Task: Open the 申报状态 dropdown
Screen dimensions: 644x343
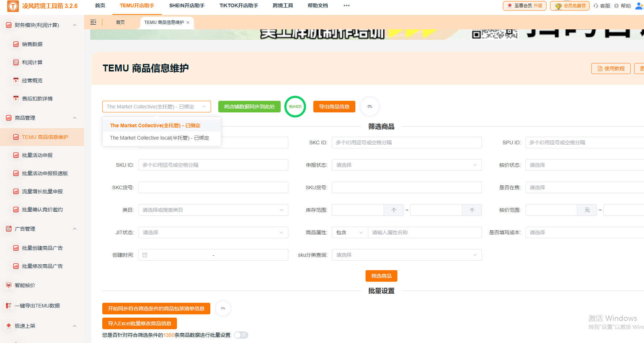Action: 406,165
